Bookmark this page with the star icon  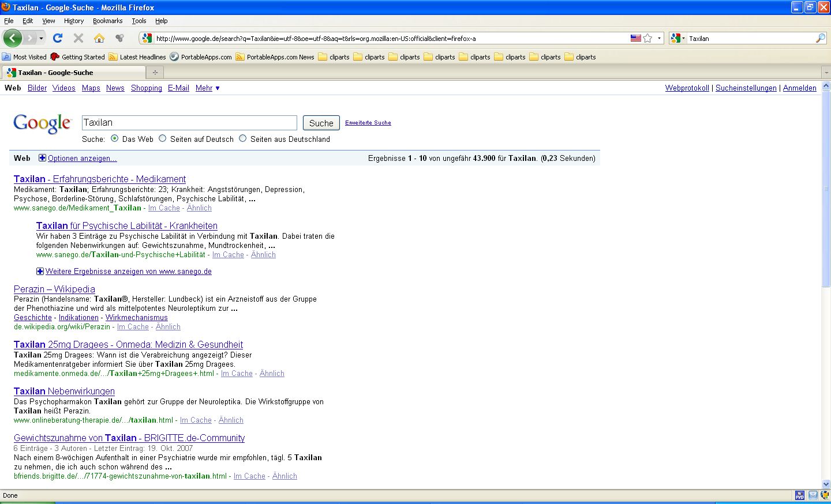(x=647, y=38)
